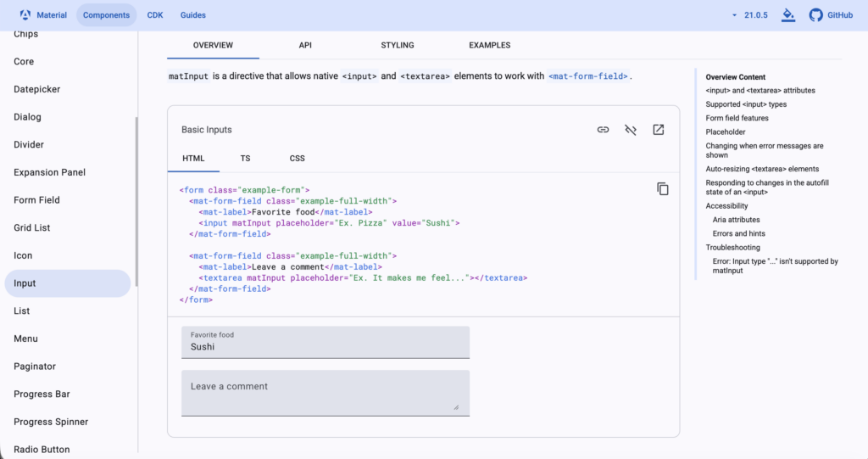Copy the code snippet to clipboard
Image resolution: width=868 pixels, height=459 pixels.
663,188
